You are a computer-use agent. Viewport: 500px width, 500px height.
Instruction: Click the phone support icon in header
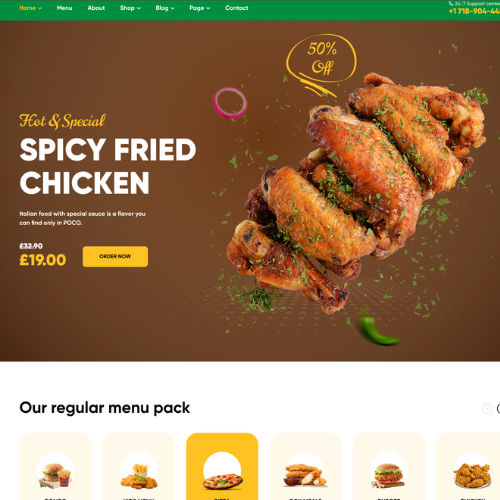click(x=451, y=3)
